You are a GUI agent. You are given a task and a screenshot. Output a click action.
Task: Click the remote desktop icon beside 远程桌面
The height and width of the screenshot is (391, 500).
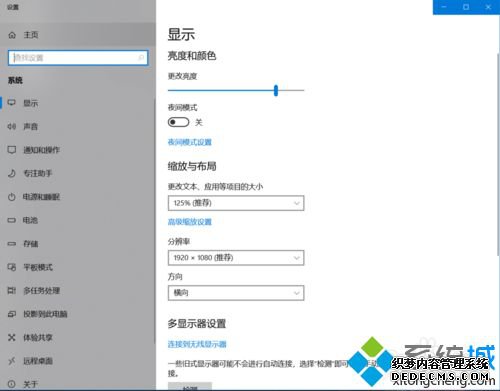point(12,361)
